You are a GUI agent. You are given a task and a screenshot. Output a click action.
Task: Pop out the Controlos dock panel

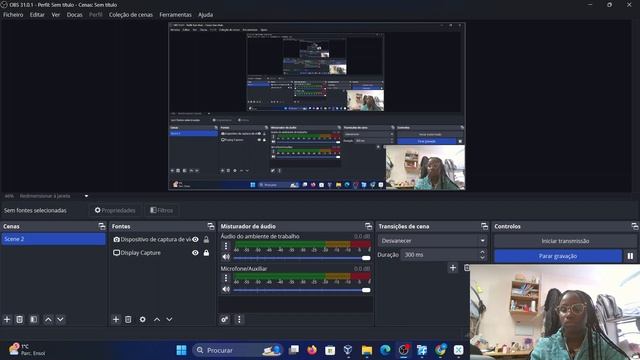[634, 226]
